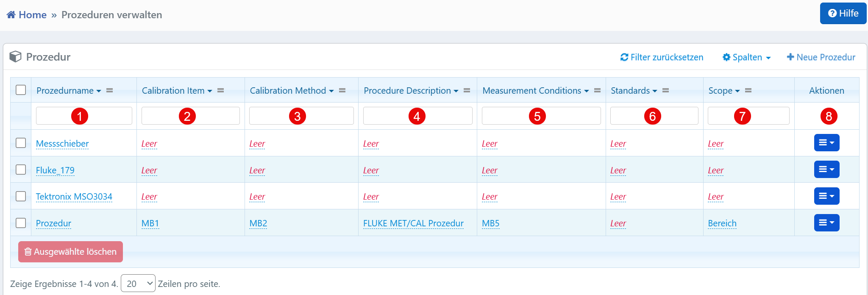
Task: Click the column handle icon beside Scope
Action: (748, 91)
